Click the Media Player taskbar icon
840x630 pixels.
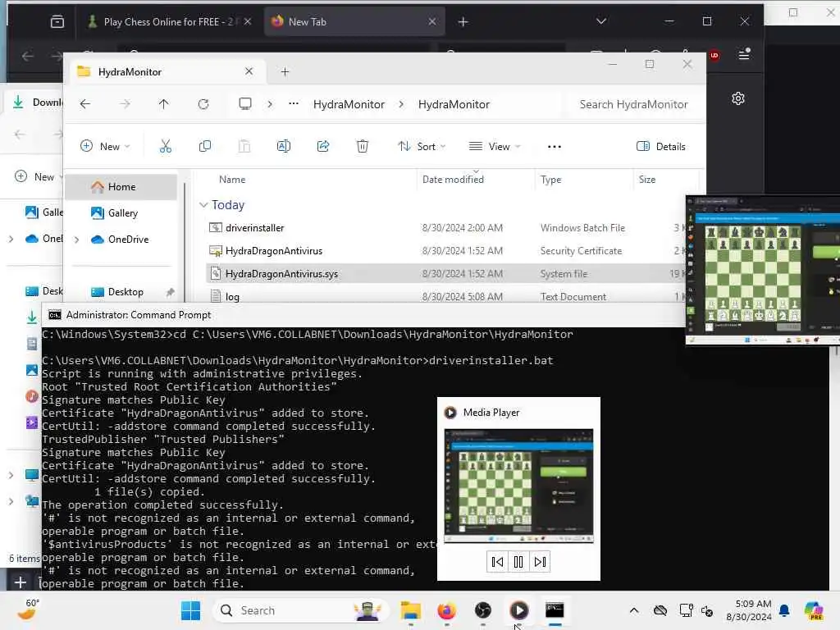518,610
